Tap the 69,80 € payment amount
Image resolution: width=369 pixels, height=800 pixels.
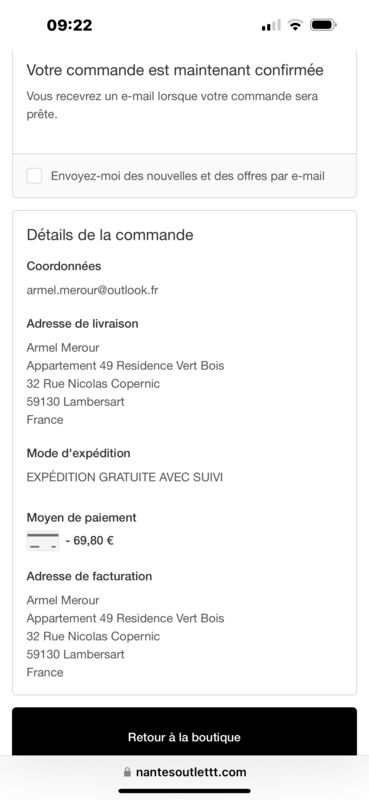tap(90, 541)
